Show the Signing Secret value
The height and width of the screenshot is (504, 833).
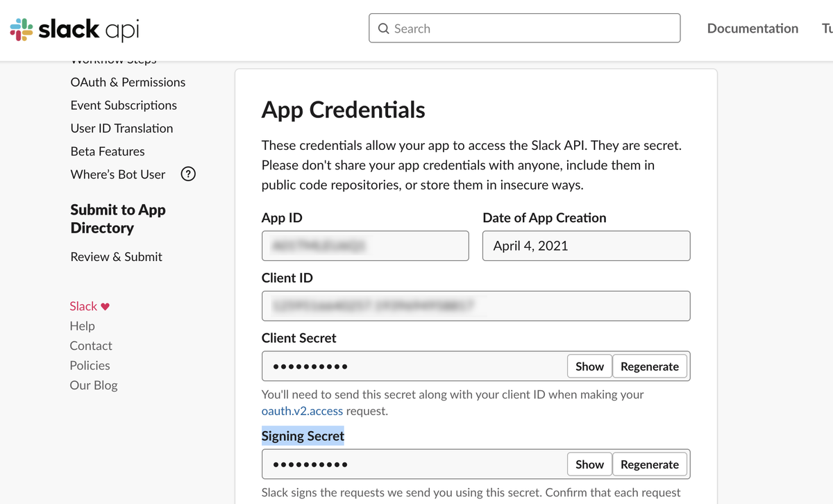(589, 464)
